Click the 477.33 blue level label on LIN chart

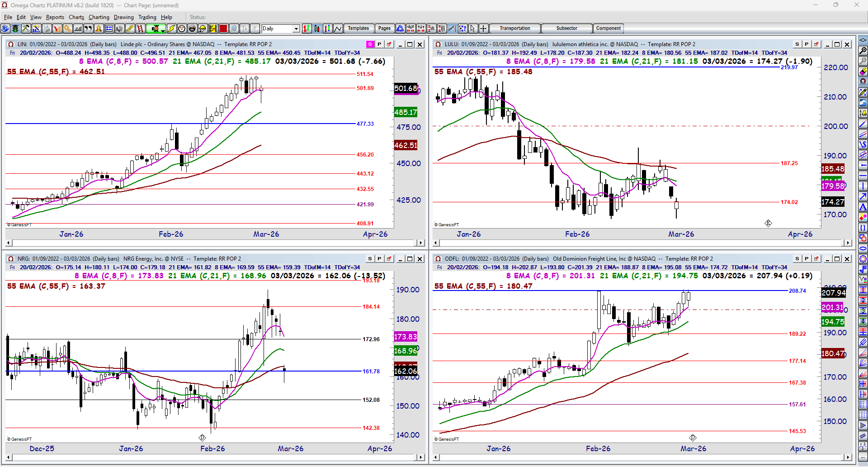(365, 124)
